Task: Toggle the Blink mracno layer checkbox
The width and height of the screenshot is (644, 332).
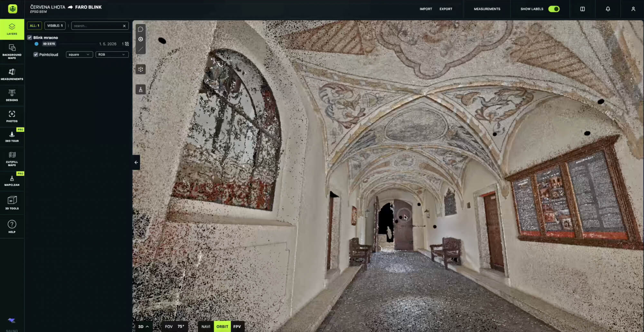Action: click(x=30, y=38)
